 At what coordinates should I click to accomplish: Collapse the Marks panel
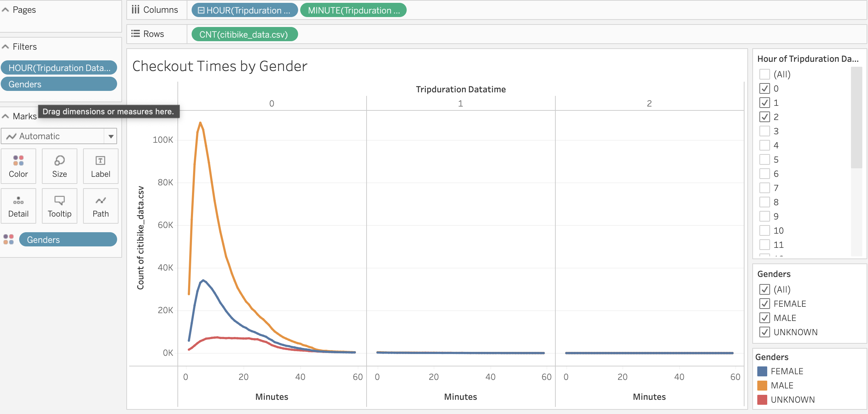(5, 116)
